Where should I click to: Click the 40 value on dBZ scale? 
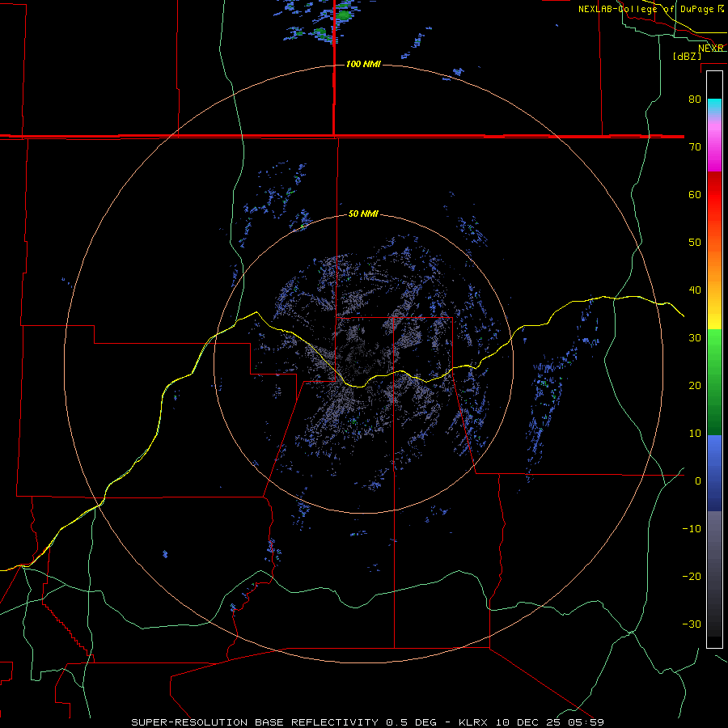tap(695, 290)
